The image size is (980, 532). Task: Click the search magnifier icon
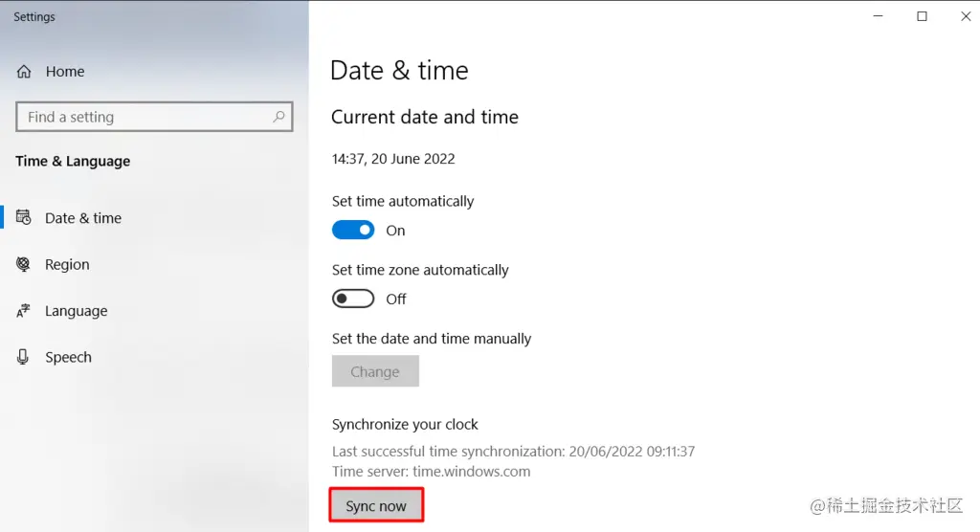278,117
